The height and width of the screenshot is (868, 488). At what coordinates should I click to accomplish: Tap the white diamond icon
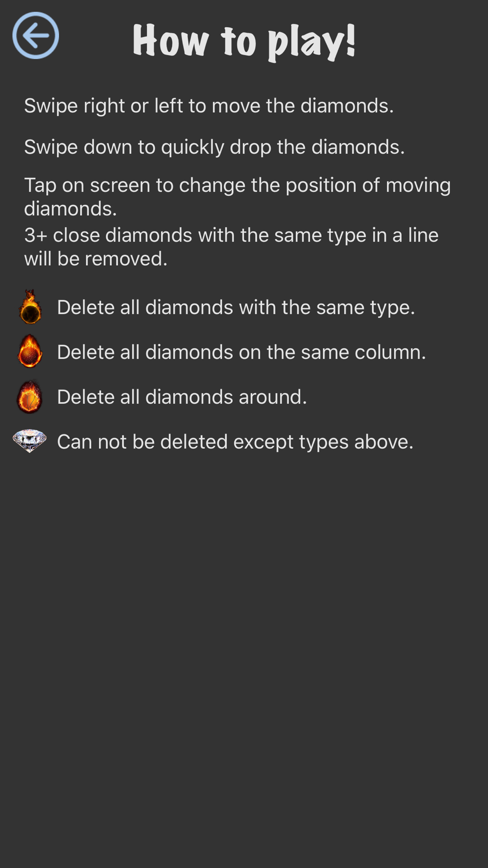(29, 441)
